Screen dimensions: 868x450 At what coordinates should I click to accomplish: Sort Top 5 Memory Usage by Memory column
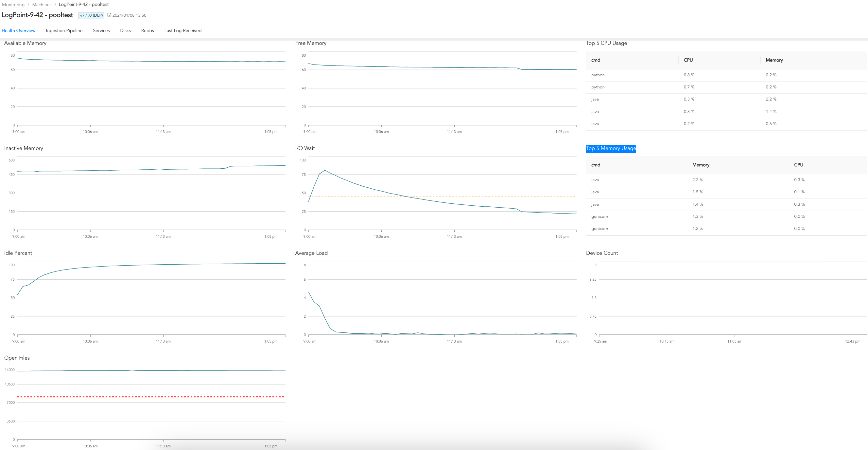click(x=701, y=165)
